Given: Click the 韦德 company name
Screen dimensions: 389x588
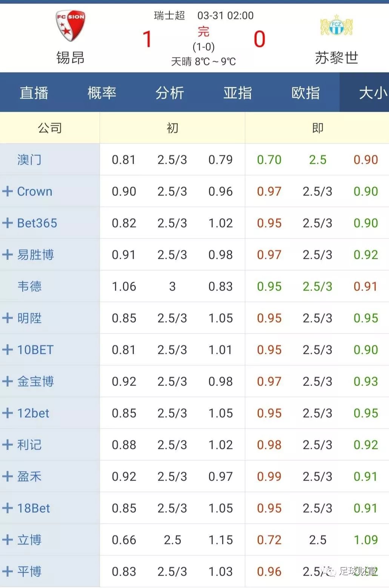Looking at the screenshot, I should click(x=29, y=286).
